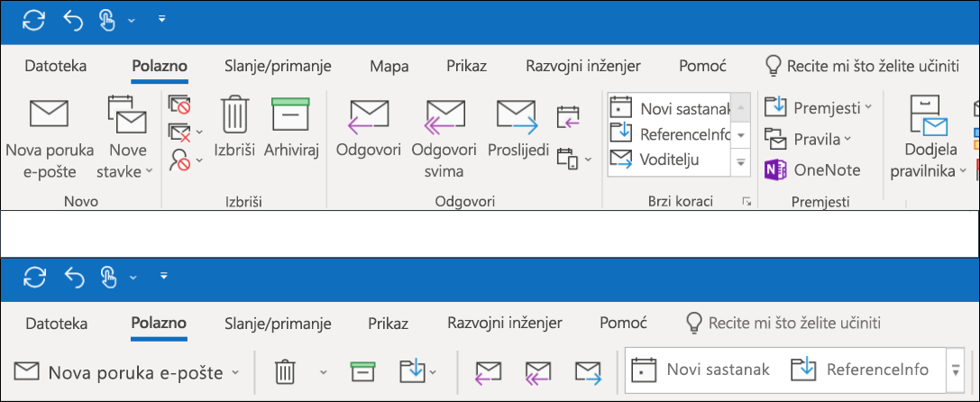The width and height of the screenshot is (980, 402).
Task: Open touch mode dropdown arrow in simplified title bar
Action: [x=132, y=279]
